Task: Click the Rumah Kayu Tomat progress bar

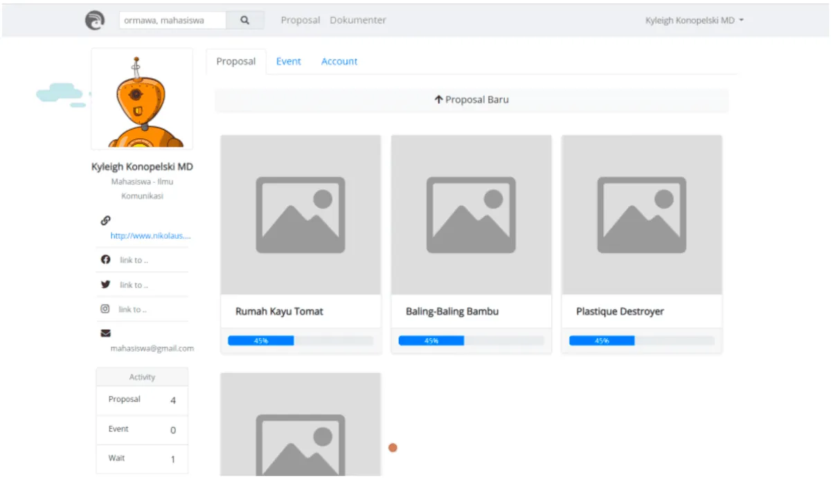Action: (301, 341)
